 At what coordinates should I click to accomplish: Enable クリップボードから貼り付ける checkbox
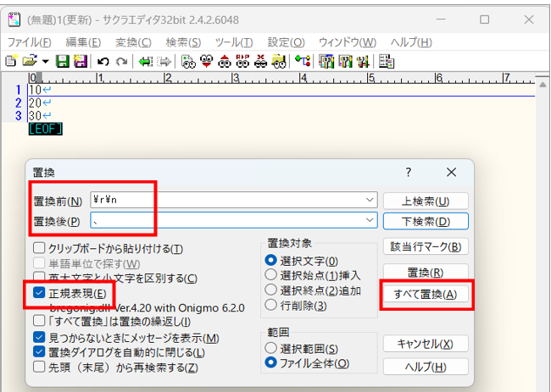coord(39,248)
